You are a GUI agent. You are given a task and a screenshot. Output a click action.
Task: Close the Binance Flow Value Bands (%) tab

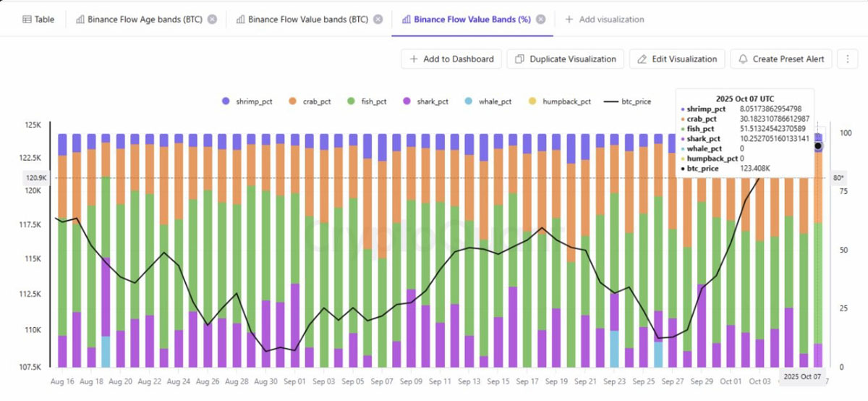click(x=541, y=20)
